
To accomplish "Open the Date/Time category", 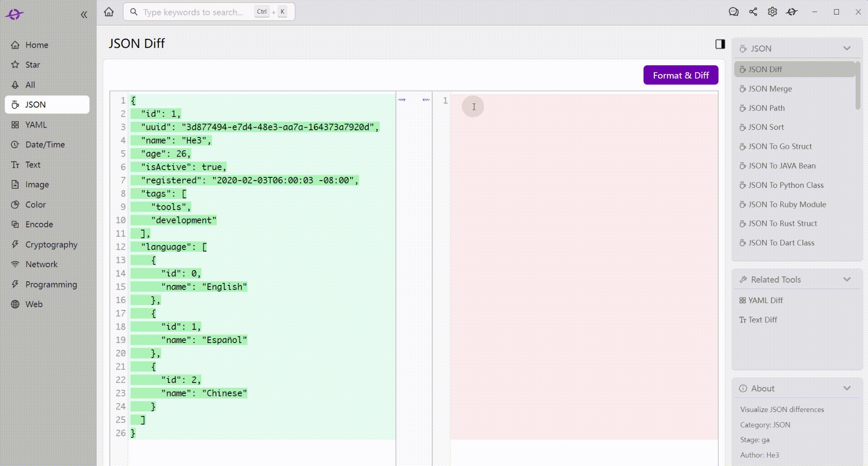I will [47, 145].
